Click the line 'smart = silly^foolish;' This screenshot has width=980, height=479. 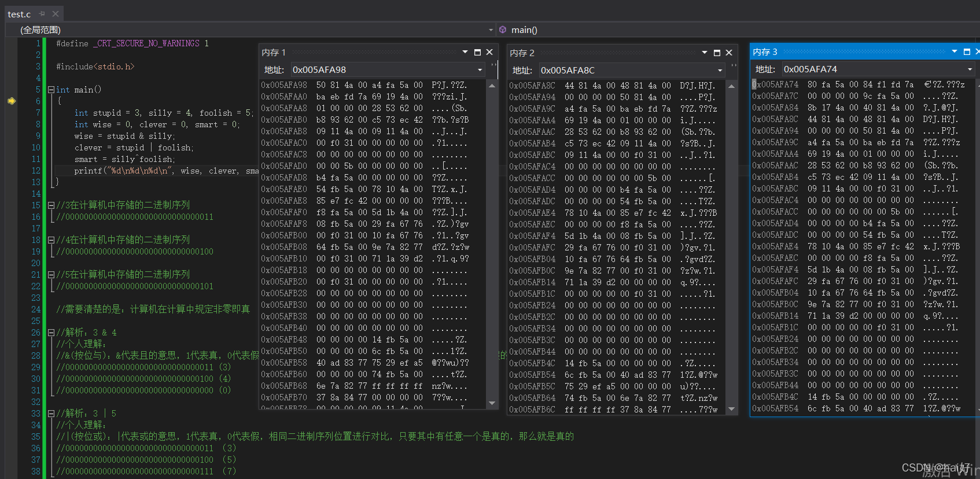click(124, 159)
